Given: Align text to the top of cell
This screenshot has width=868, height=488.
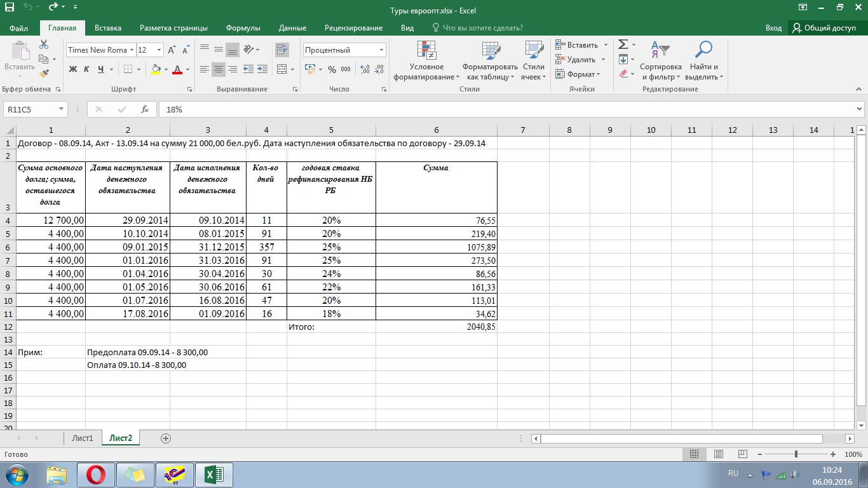Looking at the screenshot, I should 204,50.
